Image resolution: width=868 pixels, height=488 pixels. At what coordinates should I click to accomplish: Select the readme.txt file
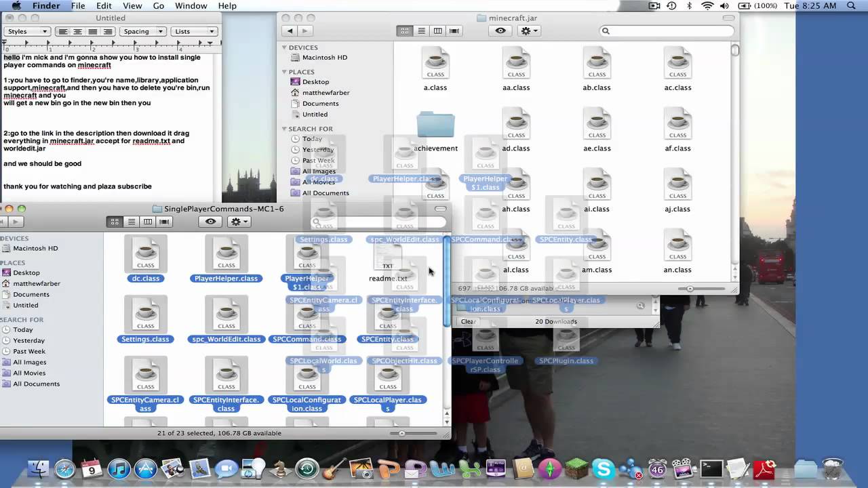tap(388, 263)
